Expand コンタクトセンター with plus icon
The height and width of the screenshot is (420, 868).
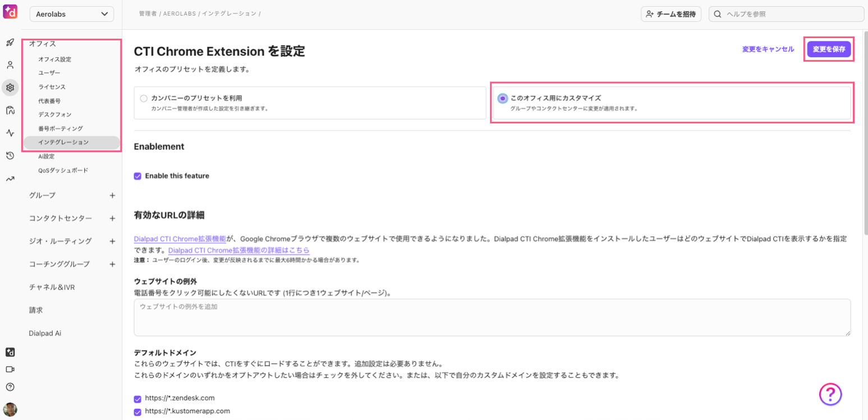coord(112,218)
